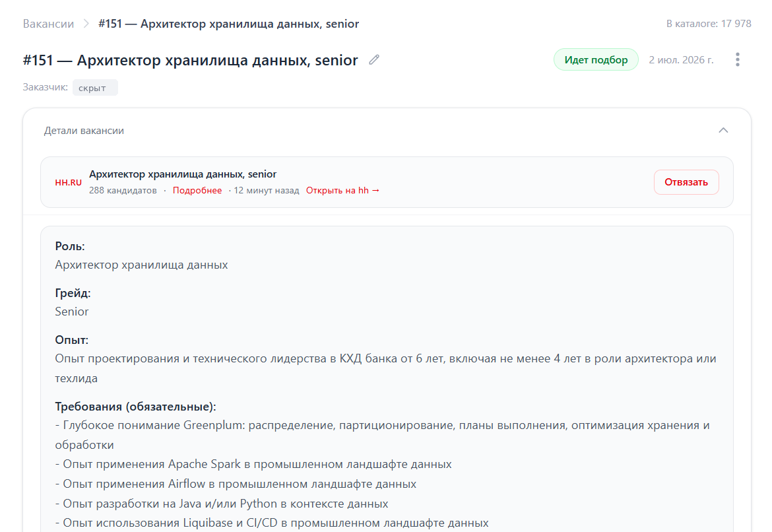Select the breadcrumb #151 — Архитектор хранилища данных, senior
The height and width of the screenshot is (532, 772).
[x=228, y=24]
